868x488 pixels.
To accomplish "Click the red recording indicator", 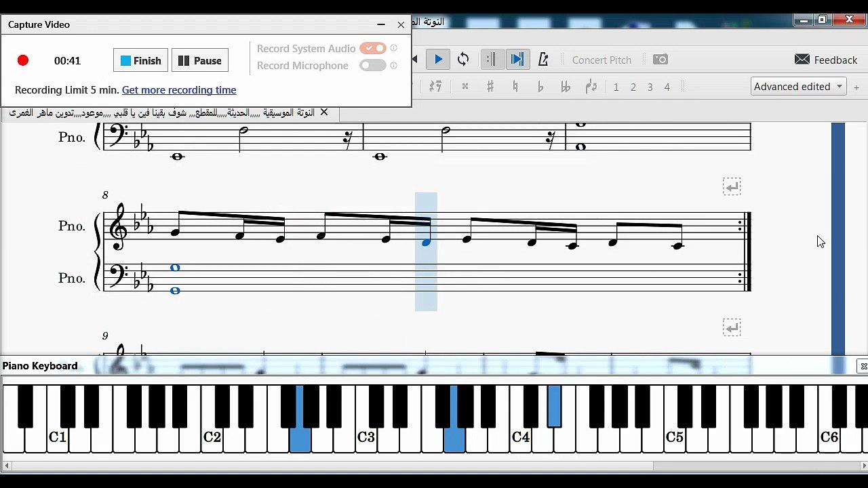I will click(x=23, y=60).
